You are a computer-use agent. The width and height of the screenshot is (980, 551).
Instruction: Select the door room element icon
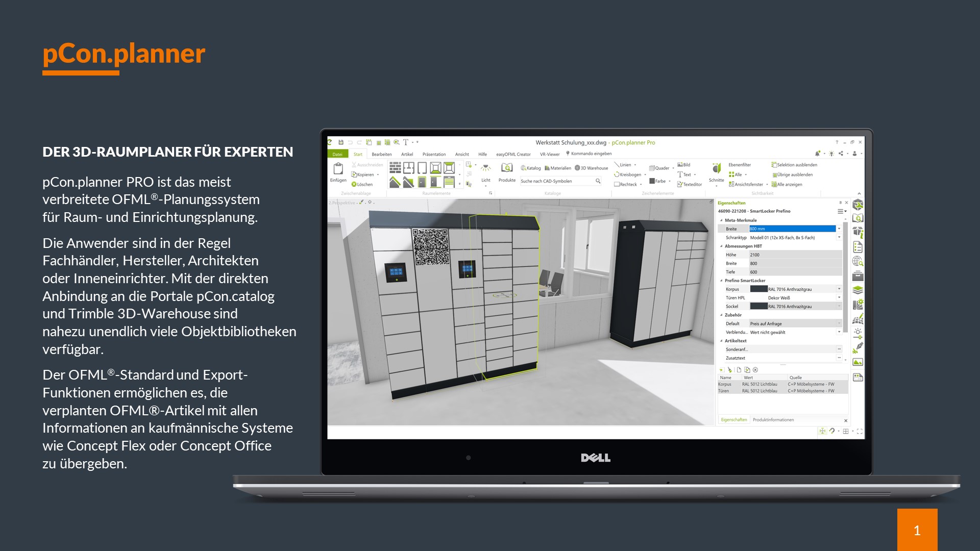[422, 182]
